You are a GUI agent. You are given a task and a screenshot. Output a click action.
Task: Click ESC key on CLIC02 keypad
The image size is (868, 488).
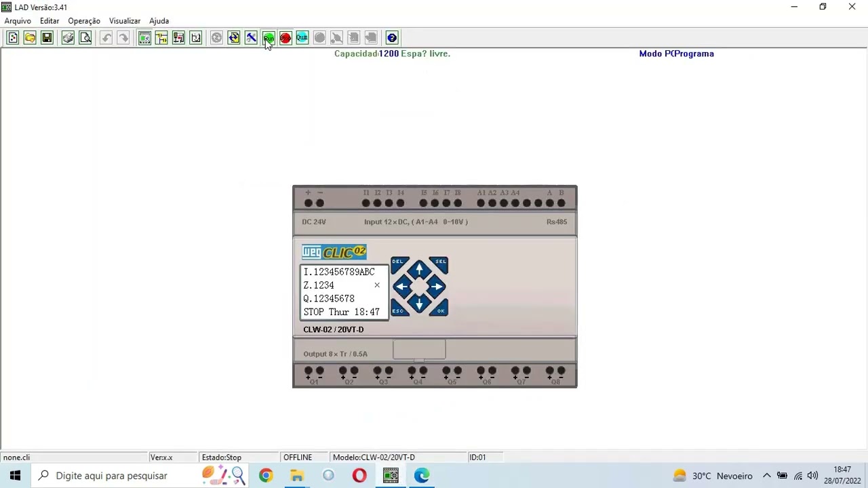(x=398, y=310)
